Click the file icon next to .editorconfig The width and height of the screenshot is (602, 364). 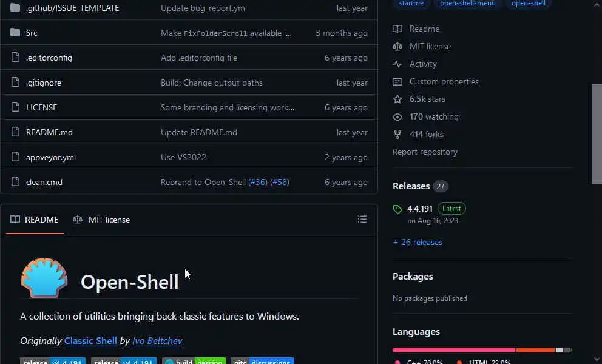[15, 58]
